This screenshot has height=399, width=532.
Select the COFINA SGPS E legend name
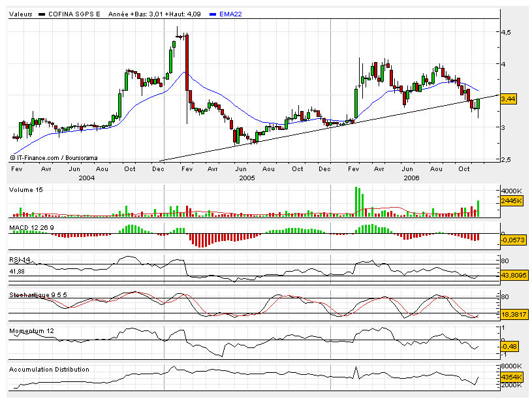(74, 14)
